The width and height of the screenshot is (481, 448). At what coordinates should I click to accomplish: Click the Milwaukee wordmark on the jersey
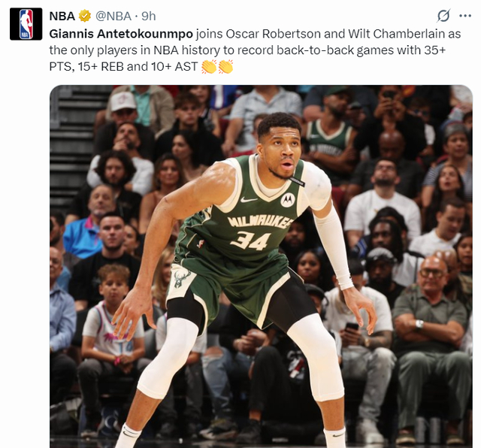pyautogui.click(x=259, y=222)
